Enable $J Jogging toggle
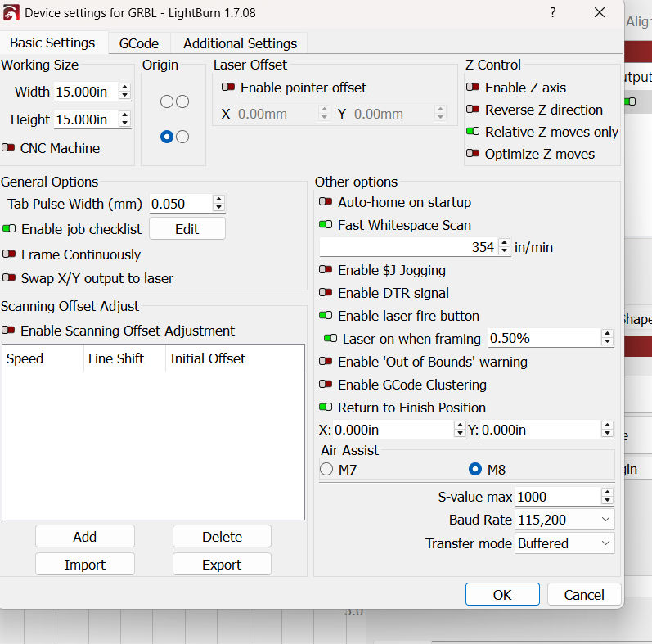652x644 pixels. pos(326,269)
